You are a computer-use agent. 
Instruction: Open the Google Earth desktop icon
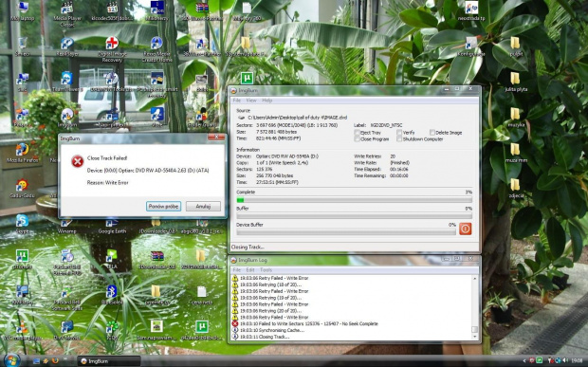[x=112, y=226]
